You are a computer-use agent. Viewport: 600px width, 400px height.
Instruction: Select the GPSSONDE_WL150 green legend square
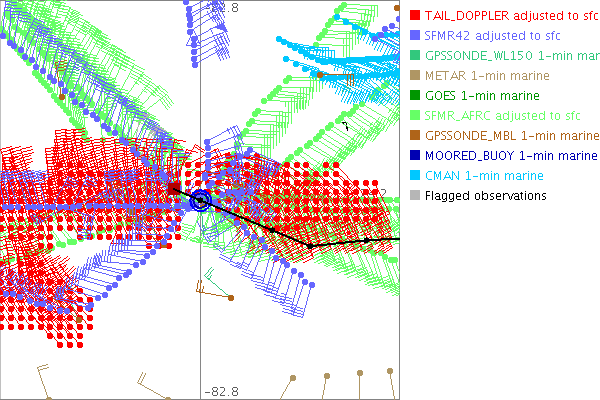[x=415, y=56]
